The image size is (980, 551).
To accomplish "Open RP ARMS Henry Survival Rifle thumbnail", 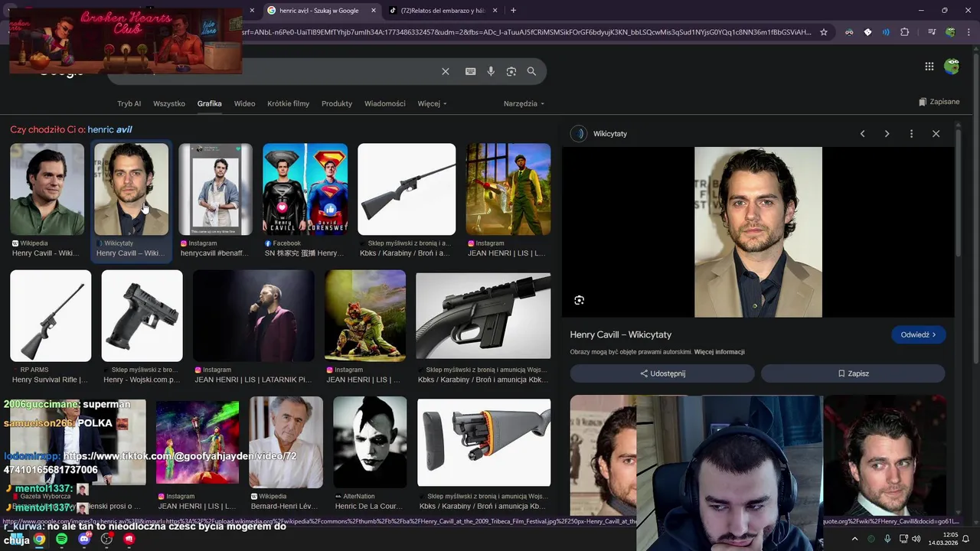I will [51, 315].
